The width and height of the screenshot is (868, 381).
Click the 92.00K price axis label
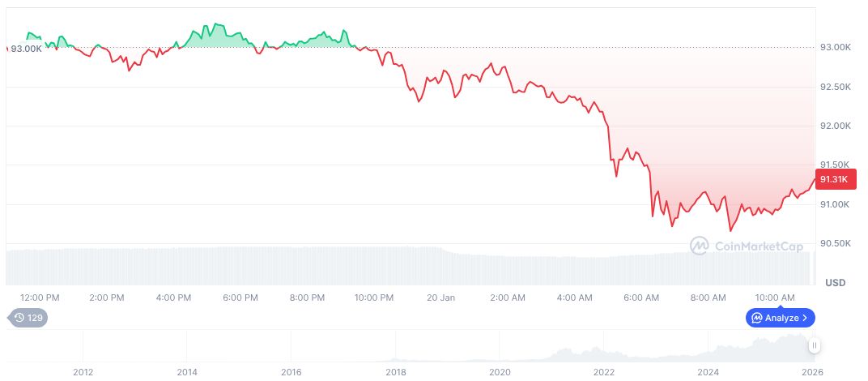pyautogui.click(x=835, y=126)
